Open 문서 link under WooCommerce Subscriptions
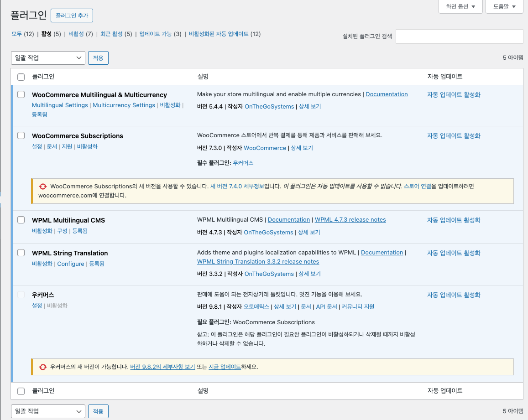528x420 pixels. click(52, 146)
